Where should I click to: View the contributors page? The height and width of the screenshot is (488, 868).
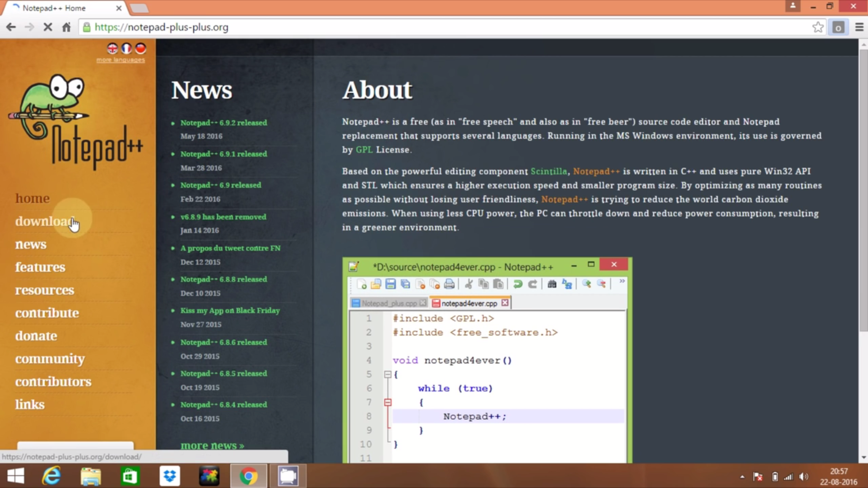53,381
